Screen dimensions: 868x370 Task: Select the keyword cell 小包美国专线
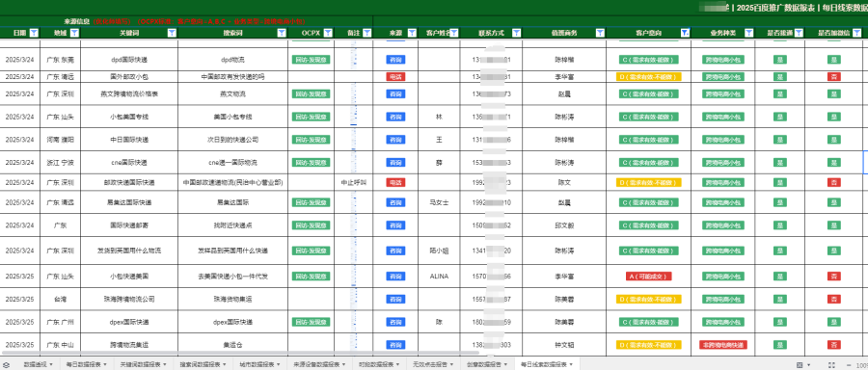(x=129, y=117)
